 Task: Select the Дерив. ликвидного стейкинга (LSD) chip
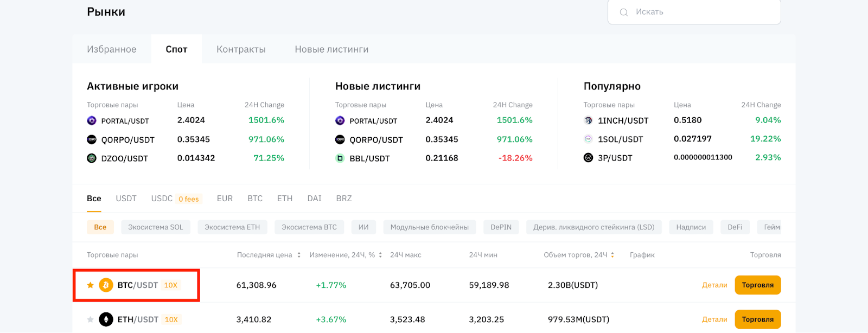point(594,227)
